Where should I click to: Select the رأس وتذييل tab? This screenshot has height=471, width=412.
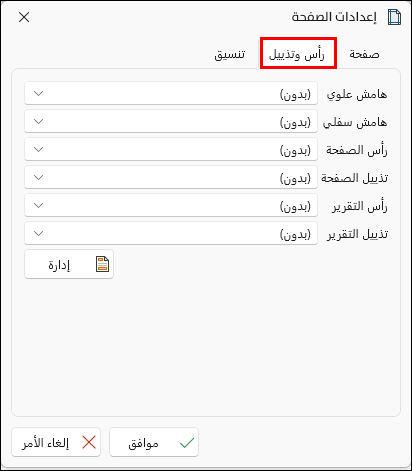(298, 53)
